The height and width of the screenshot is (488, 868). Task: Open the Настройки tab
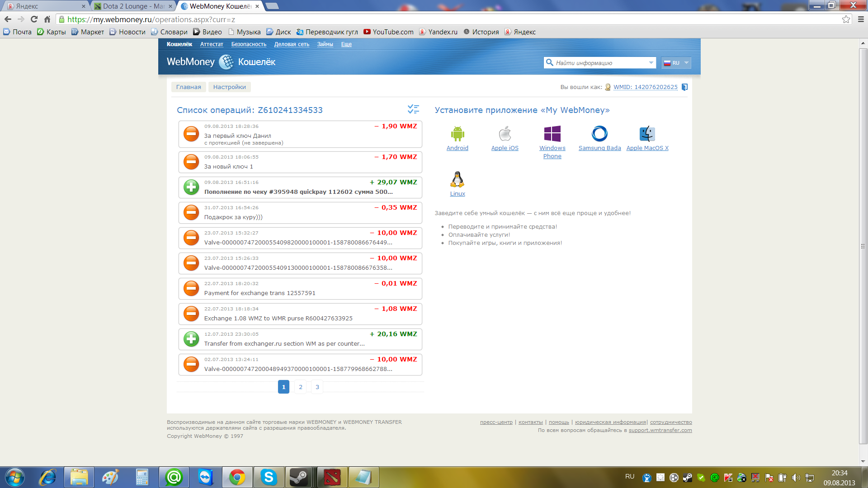click(230, 87)
